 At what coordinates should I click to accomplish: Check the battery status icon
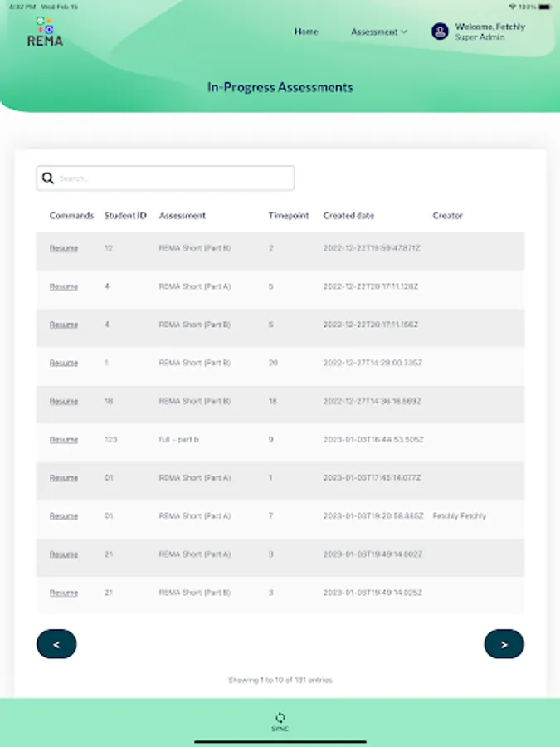coord(545,7)
